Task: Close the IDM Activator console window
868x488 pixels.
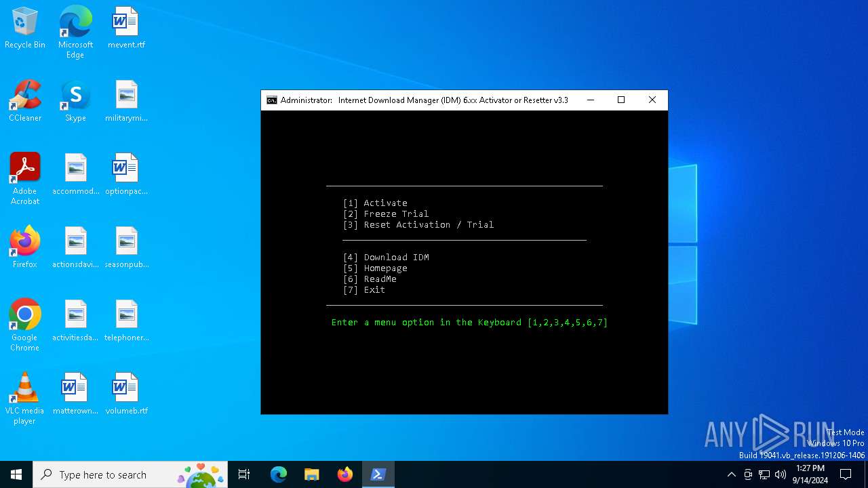Action: point(652,100)
